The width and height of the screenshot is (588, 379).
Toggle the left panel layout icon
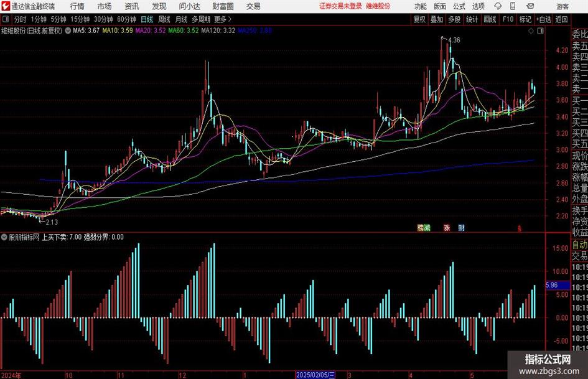tap(5, 19)
